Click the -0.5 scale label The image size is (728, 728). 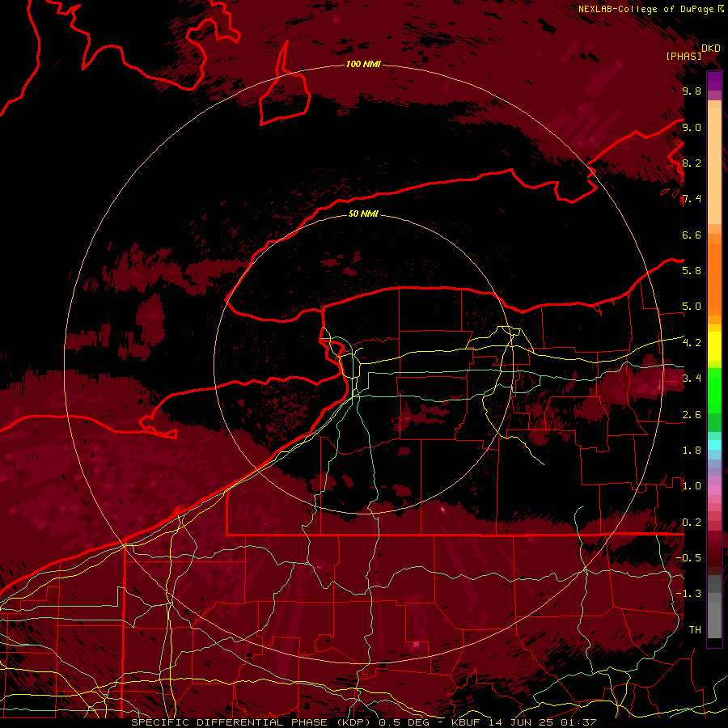pos(688,558)
